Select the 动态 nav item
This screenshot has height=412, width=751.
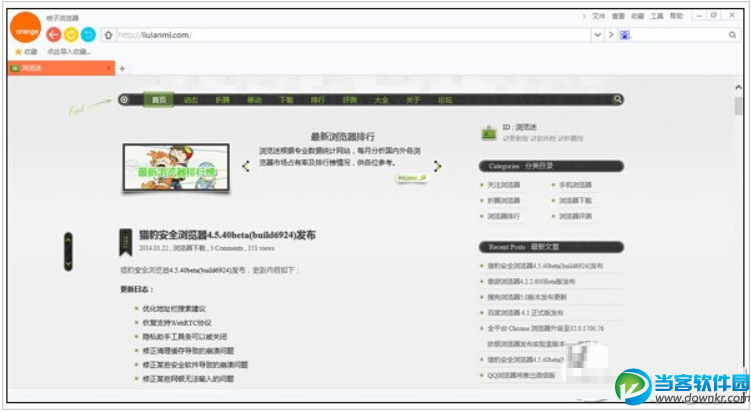[x=191, y=100]
